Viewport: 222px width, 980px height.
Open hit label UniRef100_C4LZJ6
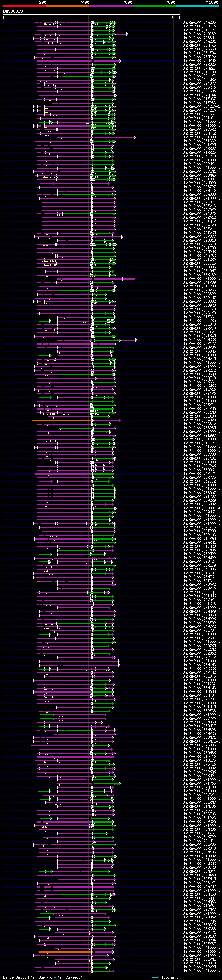pos(199,527)
